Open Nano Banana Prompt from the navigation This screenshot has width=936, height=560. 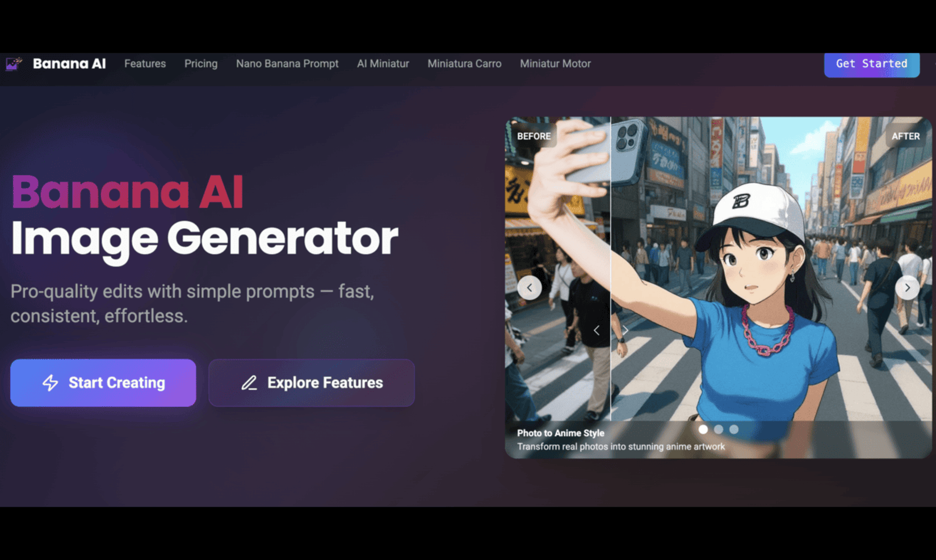point(287,64)
